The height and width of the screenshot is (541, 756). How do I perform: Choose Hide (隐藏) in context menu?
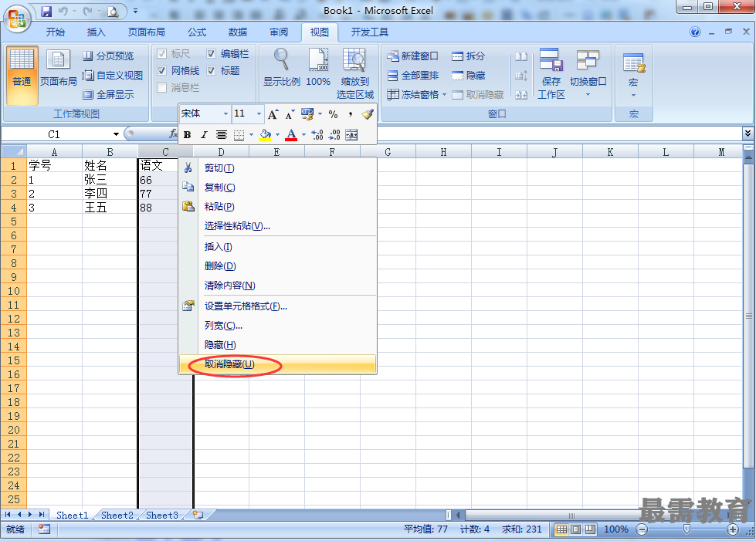(277, 345)
